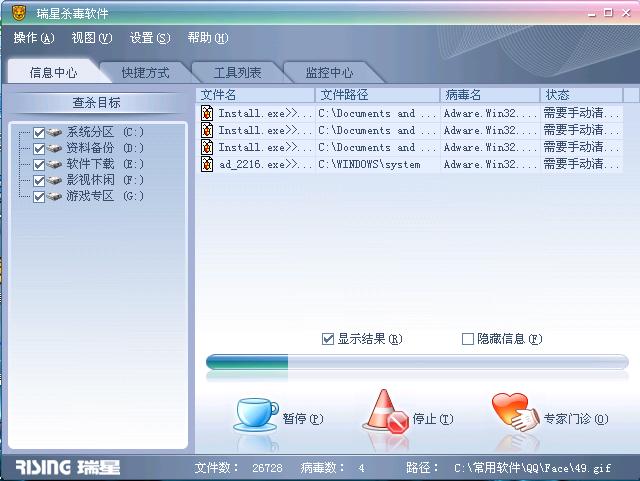The image size is (640, 481).
Task: Select the 资料备份 (D:) drive label
Action: pos(105,148)
